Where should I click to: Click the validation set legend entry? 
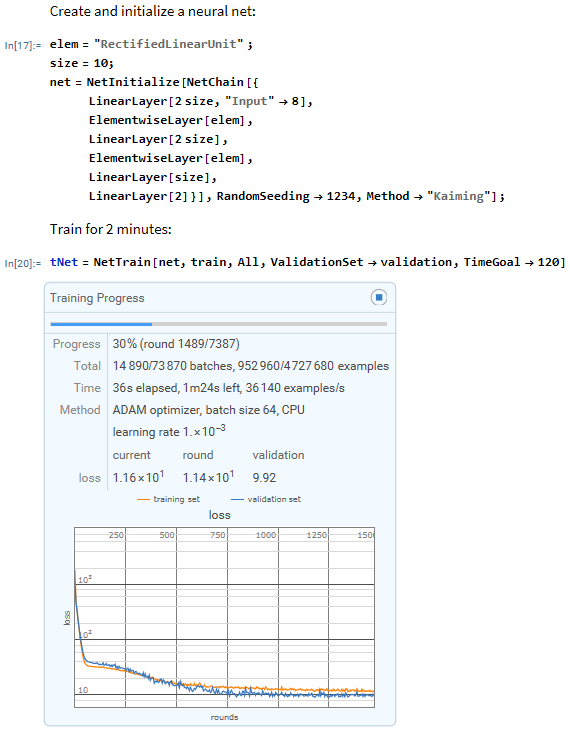266,499
